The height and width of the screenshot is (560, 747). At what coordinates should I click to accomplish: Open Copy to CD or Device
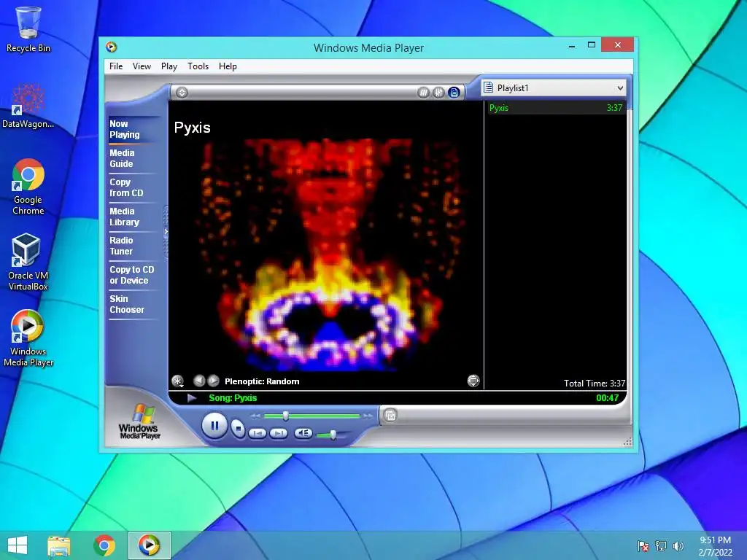point(132,275)
